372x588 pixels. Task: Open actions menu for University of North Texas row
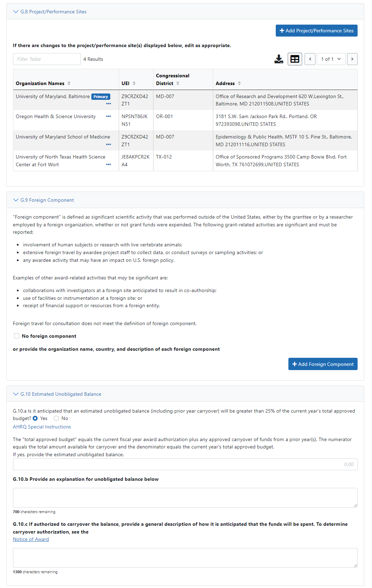(109, 164)
